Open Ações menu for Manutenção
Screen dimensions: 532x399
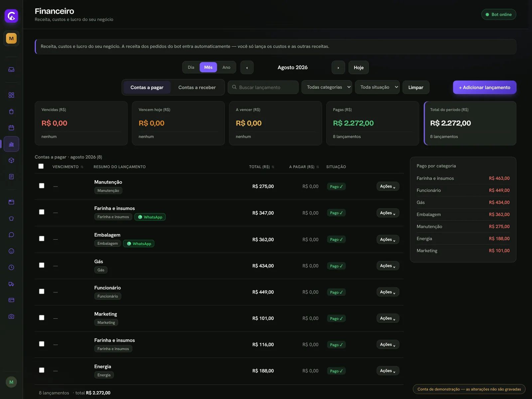[x=388, y=186]
